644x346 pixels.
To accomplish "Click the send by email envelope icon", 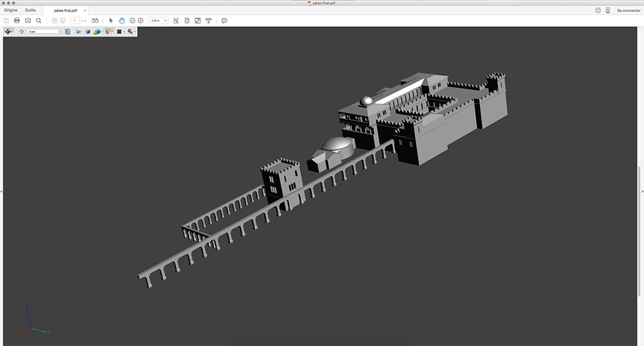I will (28, 21).
